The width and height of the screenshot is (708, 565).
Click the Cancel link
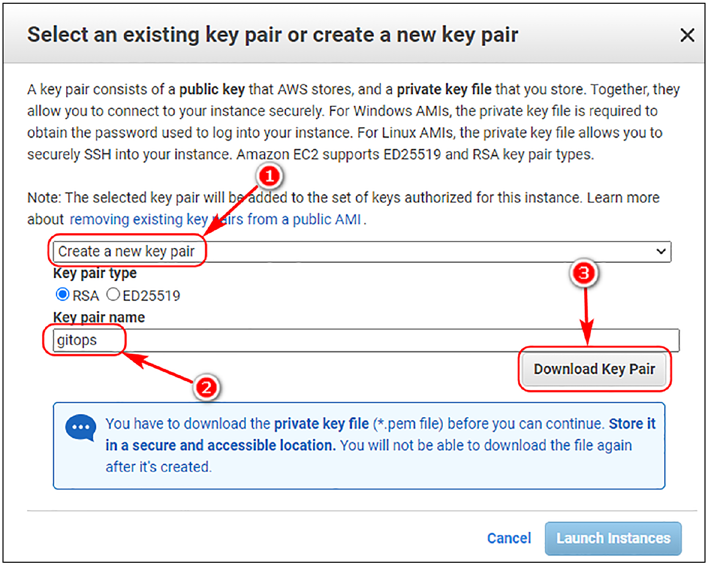509,538
